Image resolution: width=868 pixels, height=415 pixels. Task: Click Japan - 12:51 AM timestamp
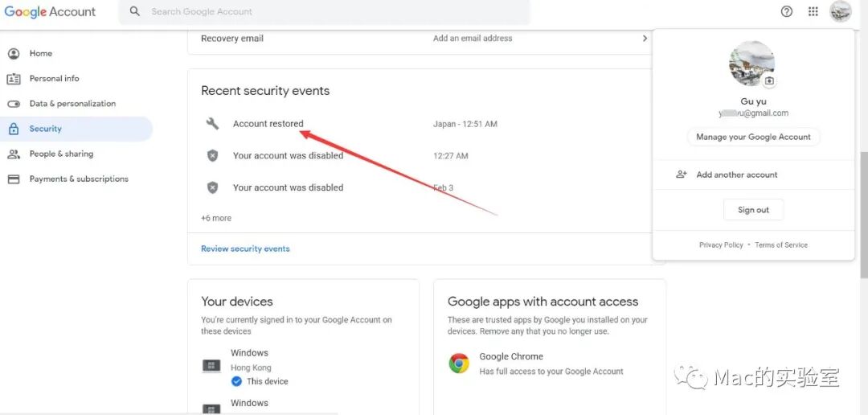tap(465, 124)
